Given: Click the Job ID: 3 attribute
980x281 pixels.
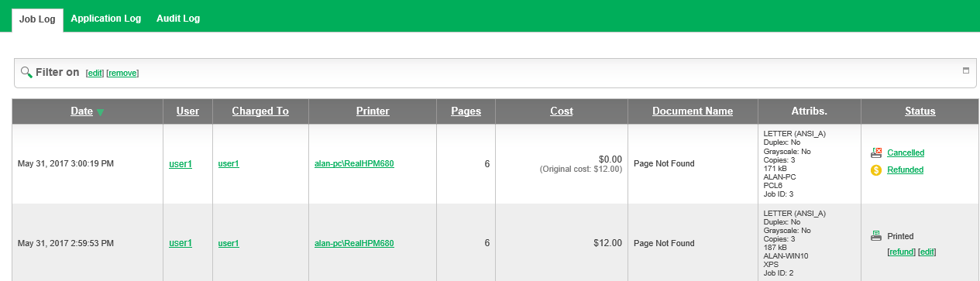Looking at the screenshot, I should pyautogui.click(x=779, y=194).
